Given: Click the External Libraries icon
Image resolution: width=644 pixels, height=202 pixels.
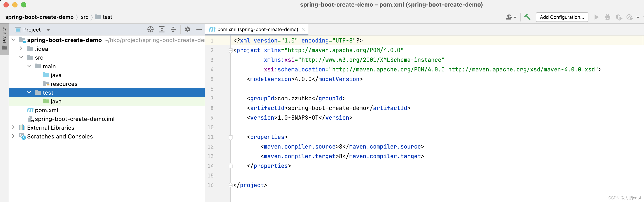Looking at the screenshot, I should [22, 128].
